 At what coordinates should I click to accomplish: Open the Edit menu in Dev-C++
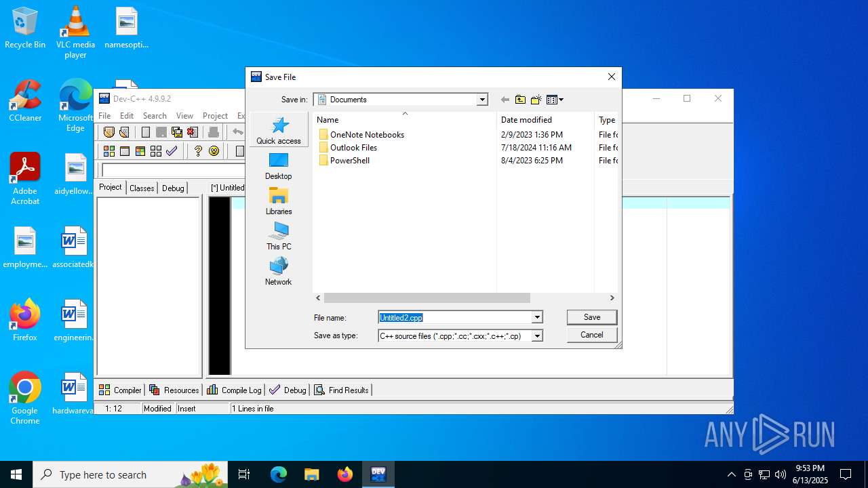click(x=127, y=116)
